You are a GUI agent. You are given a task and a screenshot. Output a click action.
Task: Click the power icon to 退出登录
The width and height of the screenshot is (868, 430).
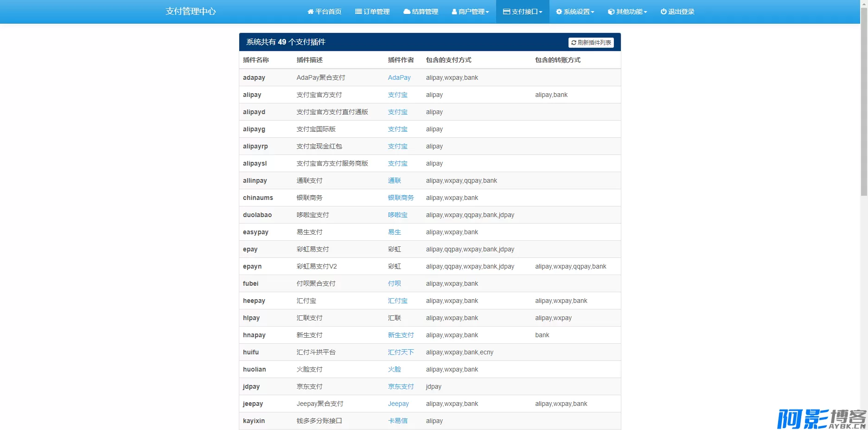664,12
